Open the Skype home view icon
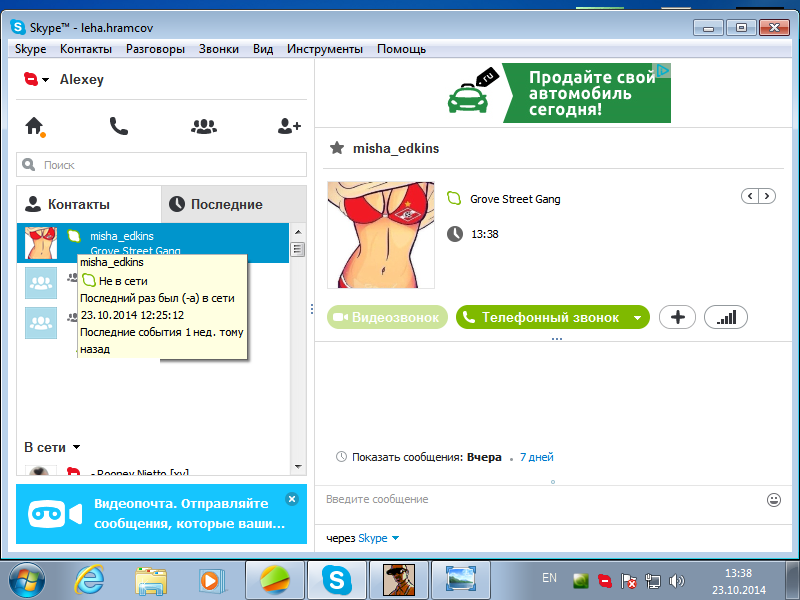Image resolution: width=800 pixels, height=600 pixels. [35, 126]
